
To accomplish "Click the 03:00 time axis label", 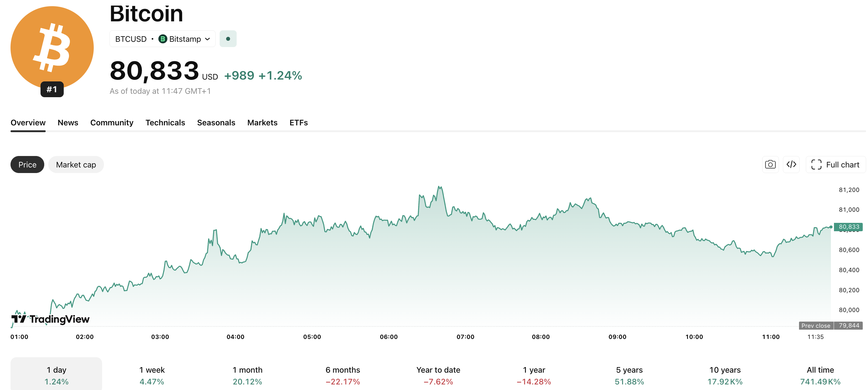I will point(160,337).
